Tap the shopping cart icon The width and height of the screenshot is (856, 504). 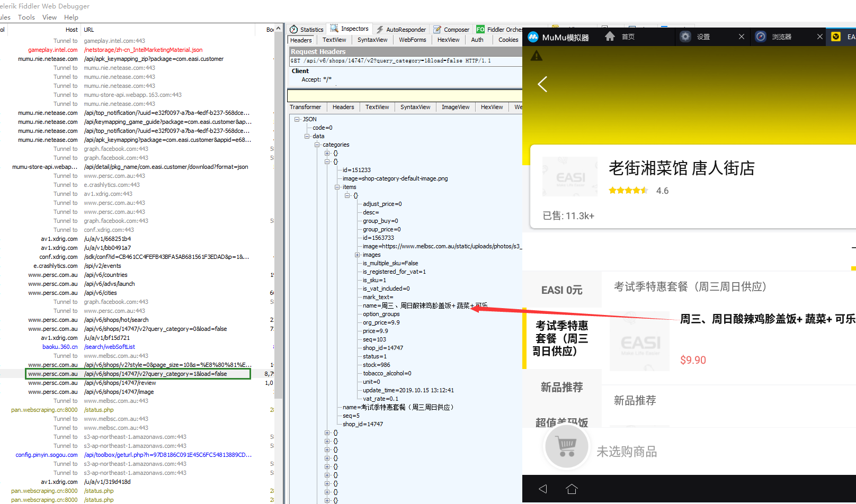(x=567, y=447)
